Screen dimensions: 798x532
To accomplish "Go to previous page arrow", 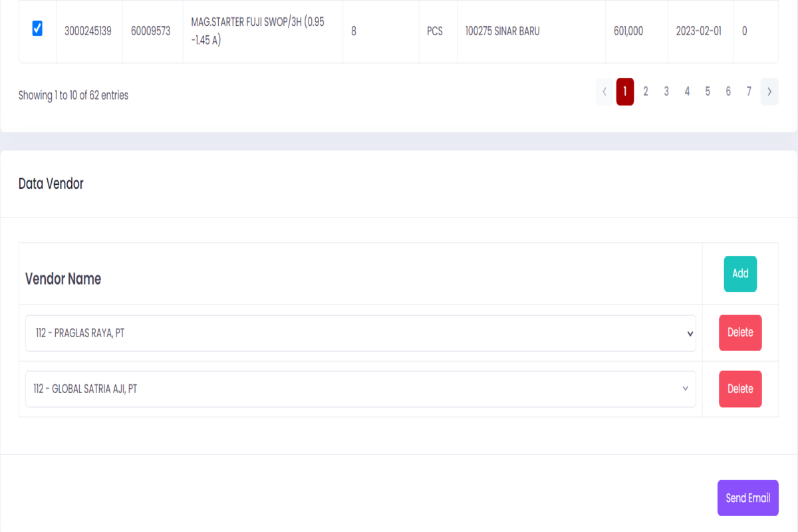I will click(x=604, y=92).
